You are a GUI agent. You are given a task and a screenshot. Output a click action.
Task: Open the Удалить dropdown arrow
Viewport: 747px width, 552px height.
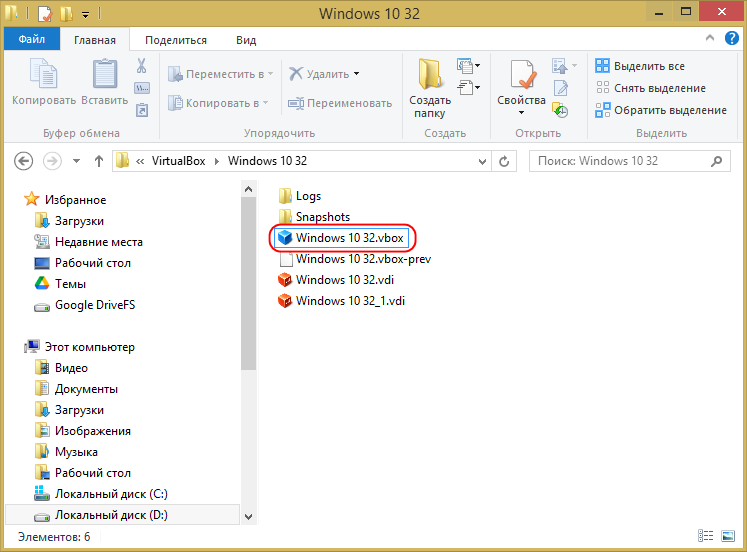[x=356, y=74]
